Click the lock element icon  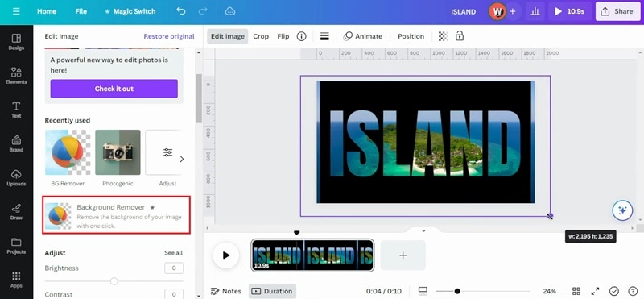tap(460, 36)
